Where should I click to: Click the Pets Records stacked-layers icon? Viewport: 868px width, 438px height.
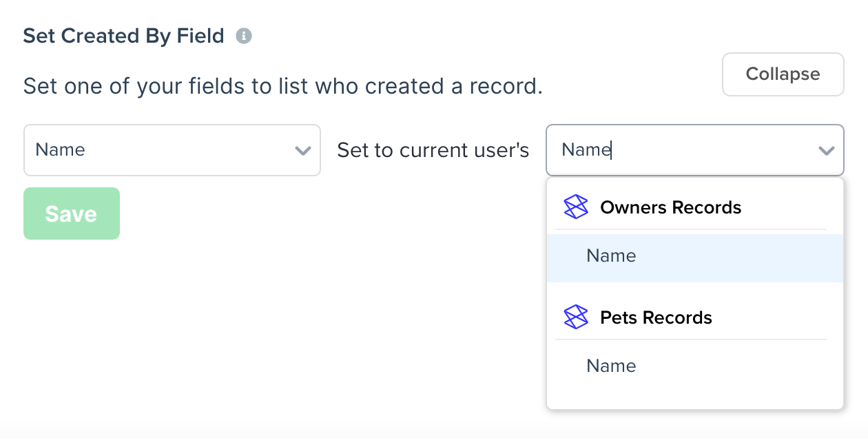576,317
